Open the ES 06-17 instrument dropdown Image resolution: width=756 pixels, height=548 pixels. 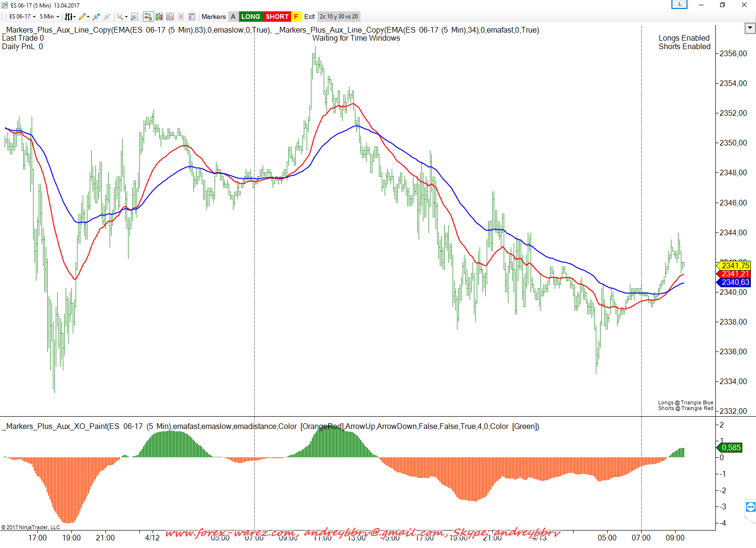click(22, 17)
